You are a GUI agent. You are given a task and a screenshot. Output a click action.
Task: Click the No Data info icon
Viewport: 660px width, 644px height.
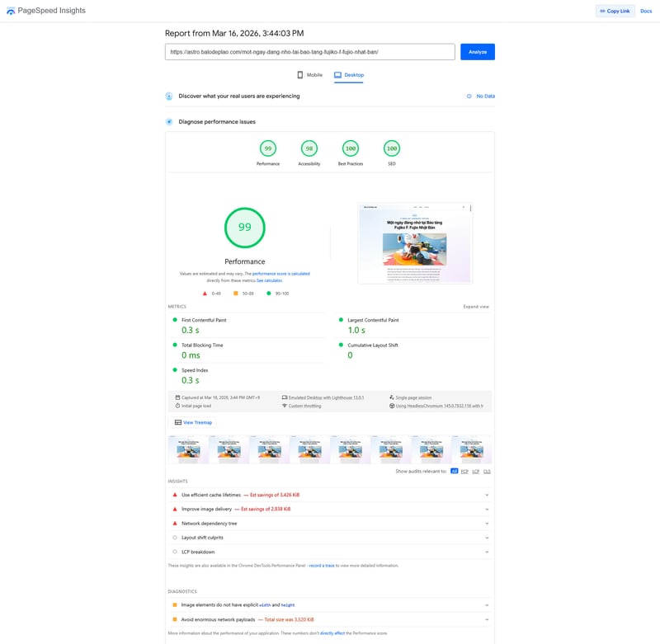tap(469, 96)
